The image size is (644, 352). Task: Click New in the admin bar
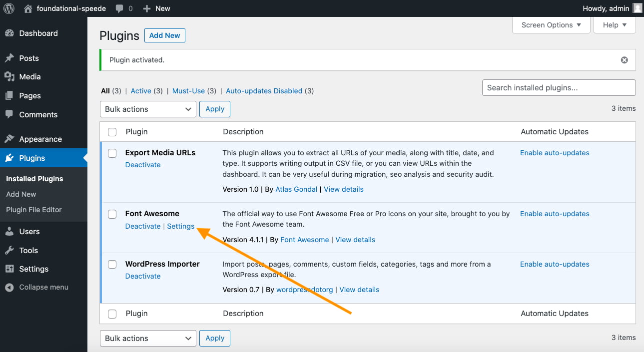coord(157,8)
